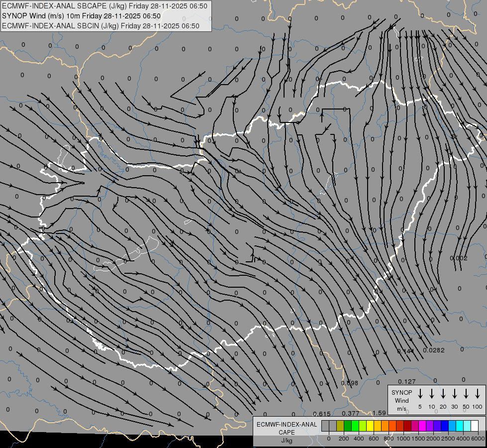Pick the dark red CAPE legend swatch
Screen dimensions: 487x448
(407, 426)
